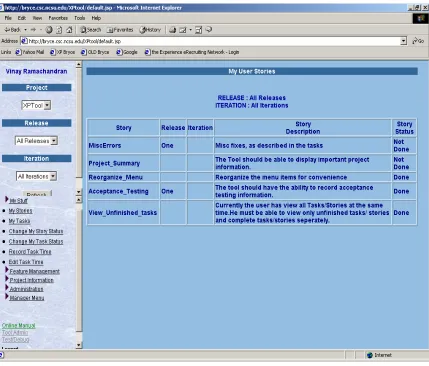Image resolution: width=429 pixels, height=366 pixels.
Task: Expand the Feature Management arrow
Action: tap(7, 270)
